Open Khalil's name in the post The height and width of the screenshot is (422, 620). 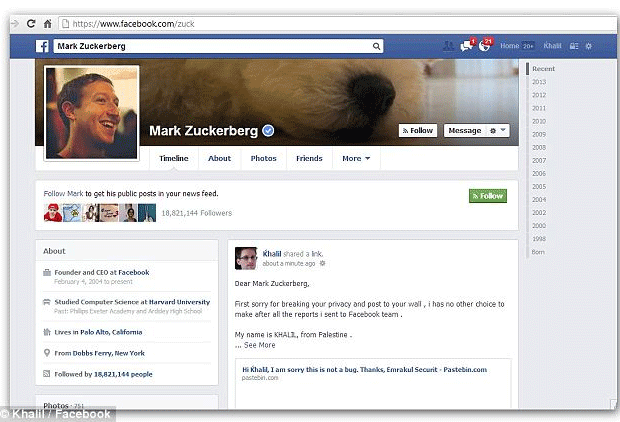pyautogui.click(x=272, y=254)
